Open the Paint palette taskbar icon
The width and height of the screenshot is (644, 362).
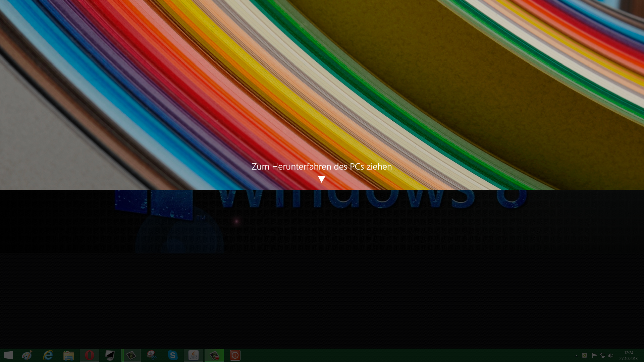coord(27,355)
